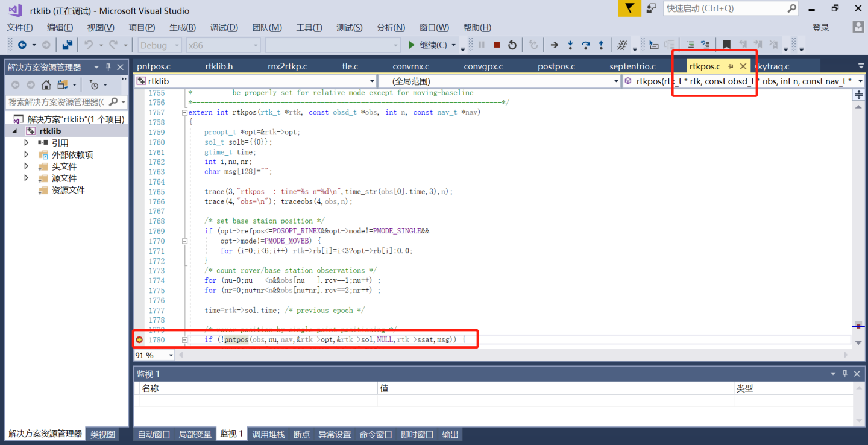The height and width of the screenshot is (445, 868).
Task: Click the Redo arrow in toolbar
Action: (x=113, y=45)
